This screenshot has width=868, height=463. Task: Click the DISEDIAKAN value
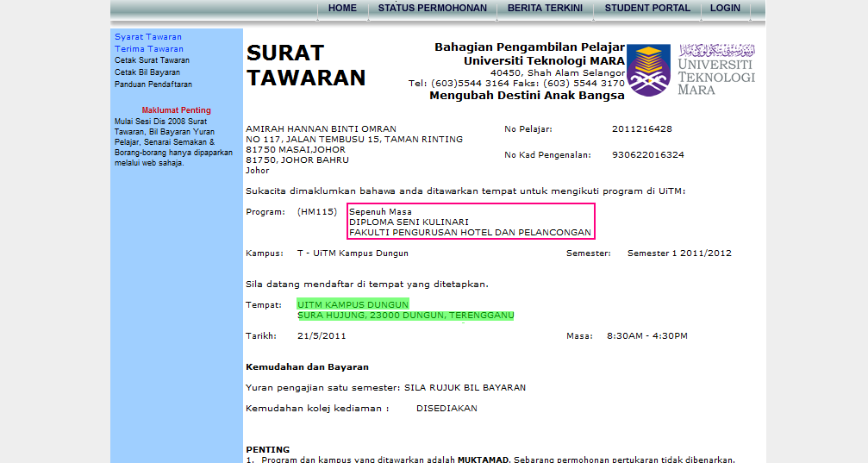446,409
